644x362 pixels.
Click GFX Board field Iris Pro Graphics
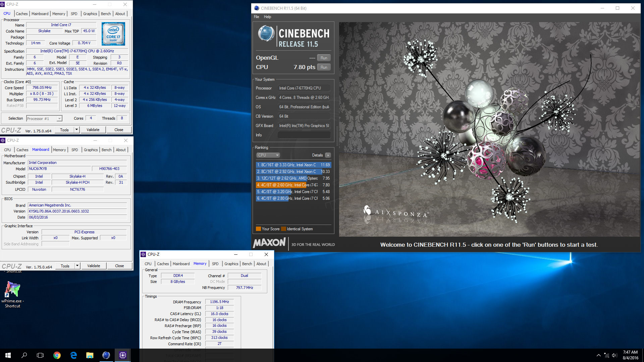[304, 126]
